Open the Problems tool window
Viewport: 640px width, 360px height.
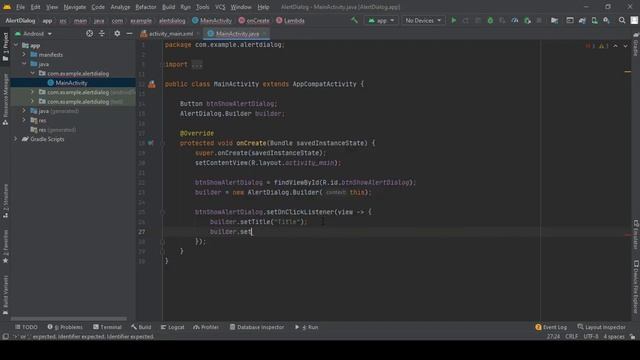(65, 327)
